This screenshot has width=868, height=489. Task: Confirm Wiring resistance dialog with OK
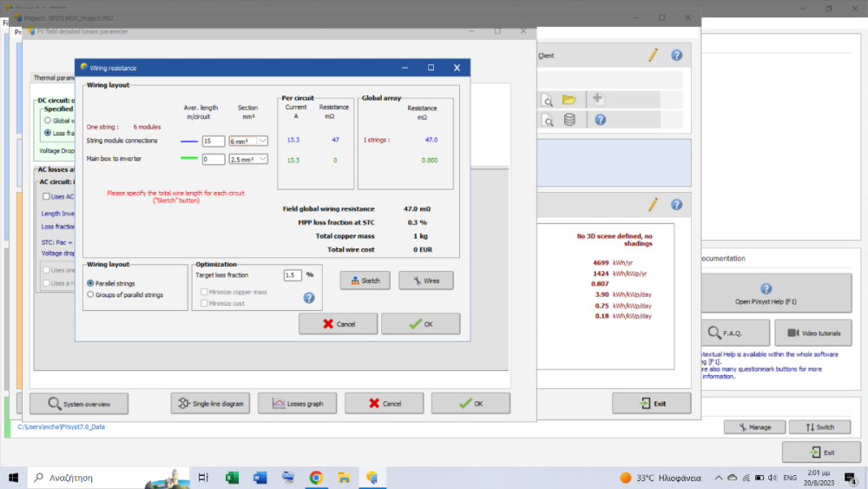(421, 323)
